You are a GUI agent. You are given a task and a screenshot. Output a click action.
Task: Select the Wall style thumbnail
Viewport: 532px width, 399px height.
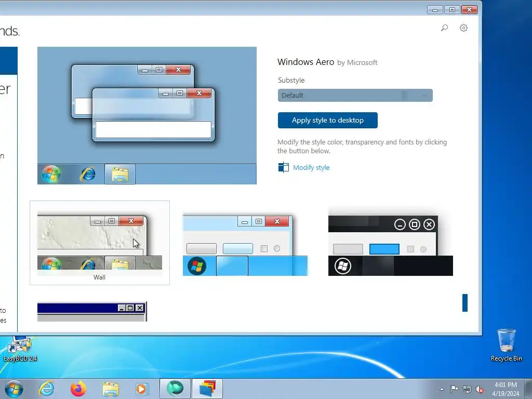pos(100,243)
